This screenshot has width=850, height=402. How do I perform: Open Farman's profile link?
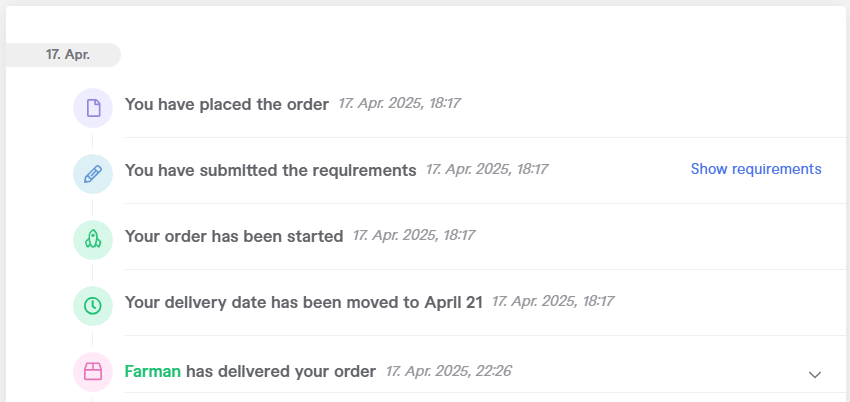[x=153, y=372]
